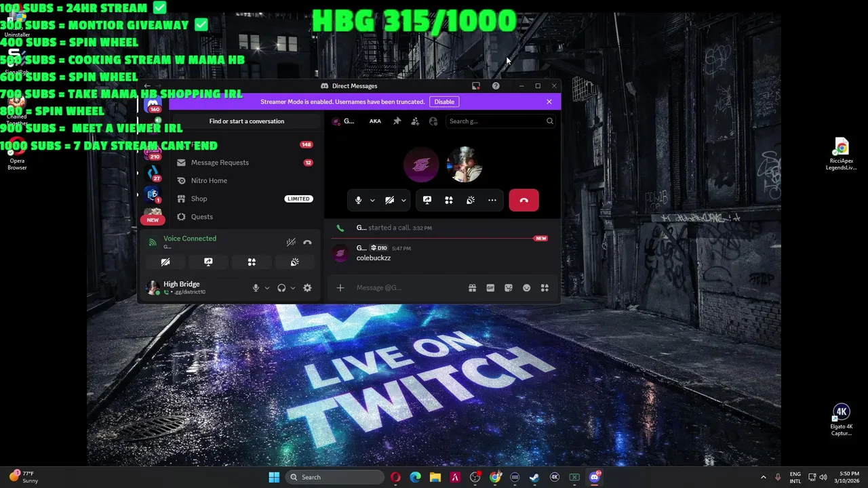
Task: Add friends to DM icon
Action: pos(415,121)
